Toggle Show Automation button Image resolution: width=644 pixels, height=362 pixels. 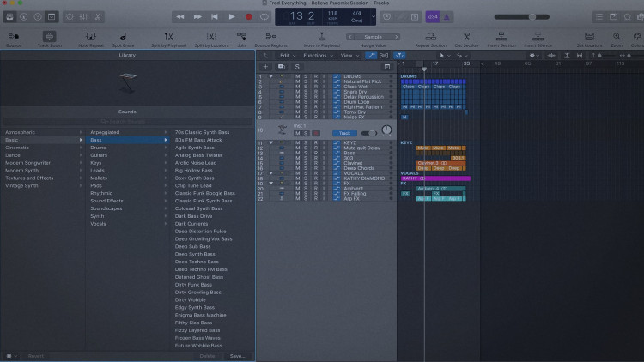370,56
